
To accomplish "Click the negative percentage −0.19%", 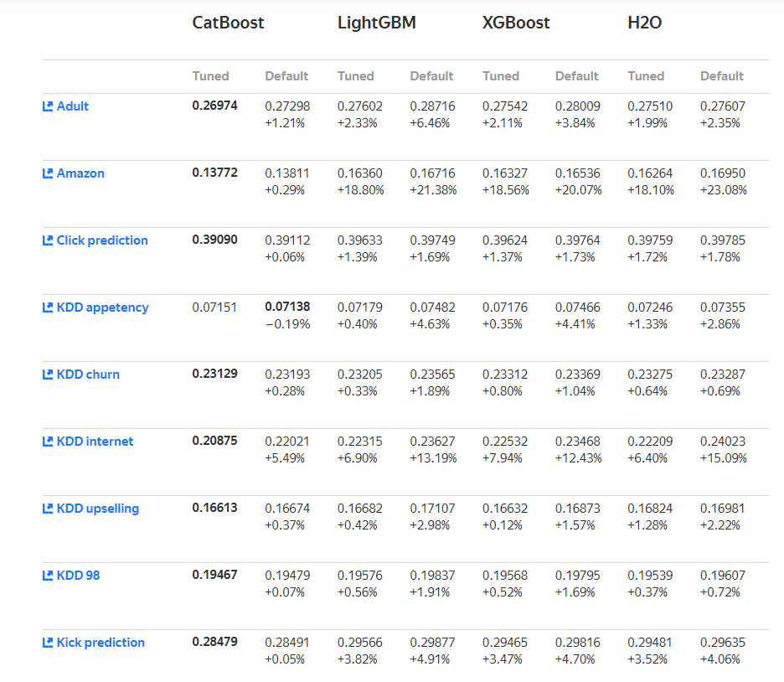I will tap(287, 324).
